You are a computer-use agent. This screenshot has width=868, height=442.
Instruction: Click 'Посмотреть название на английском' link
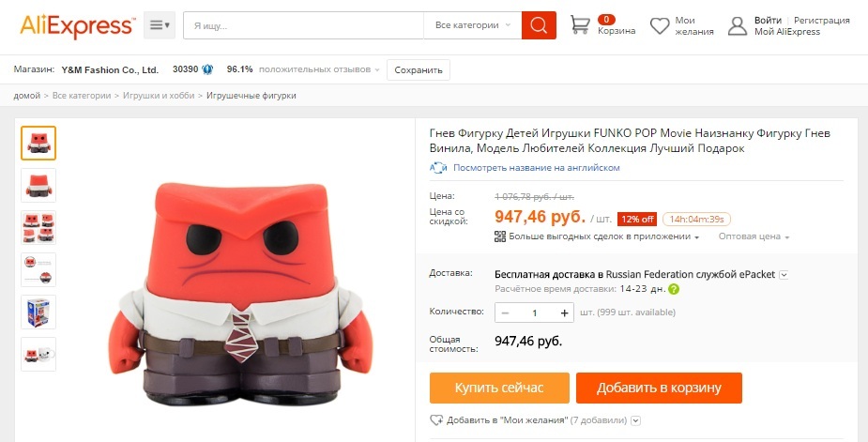coord(536,168)
